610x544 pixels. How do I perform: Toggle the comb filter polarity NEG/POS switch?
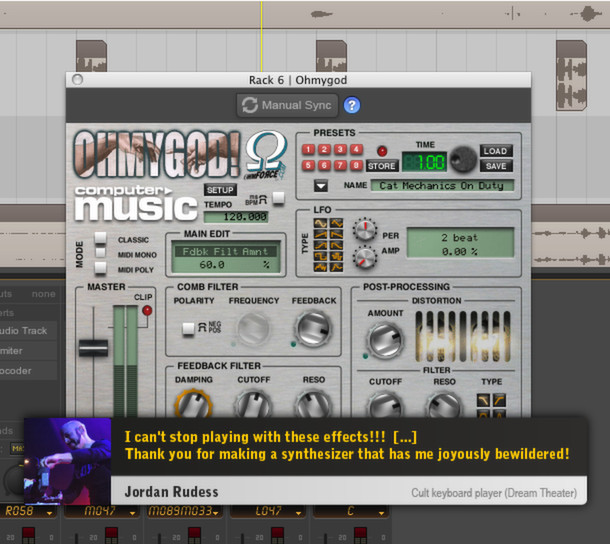coord(189,329)
